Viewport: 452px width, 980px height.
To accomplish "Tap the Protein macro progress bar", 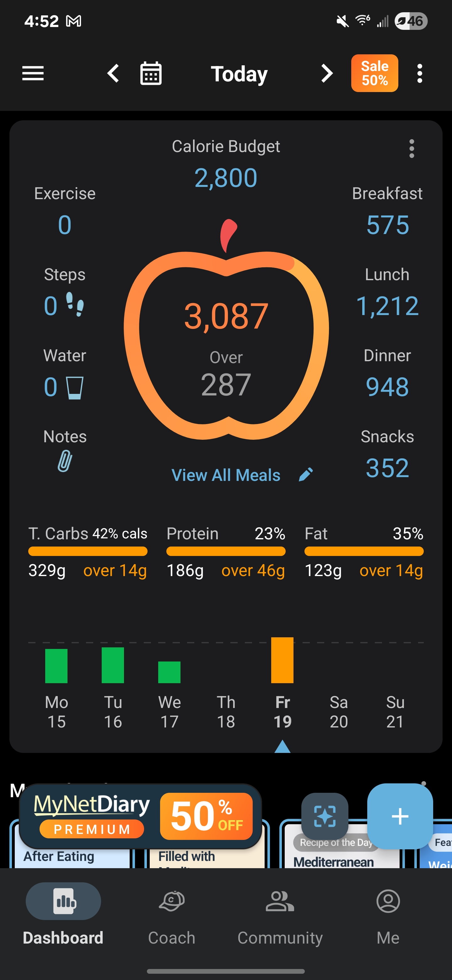I will pyautogui.click(x=226, y=551).
